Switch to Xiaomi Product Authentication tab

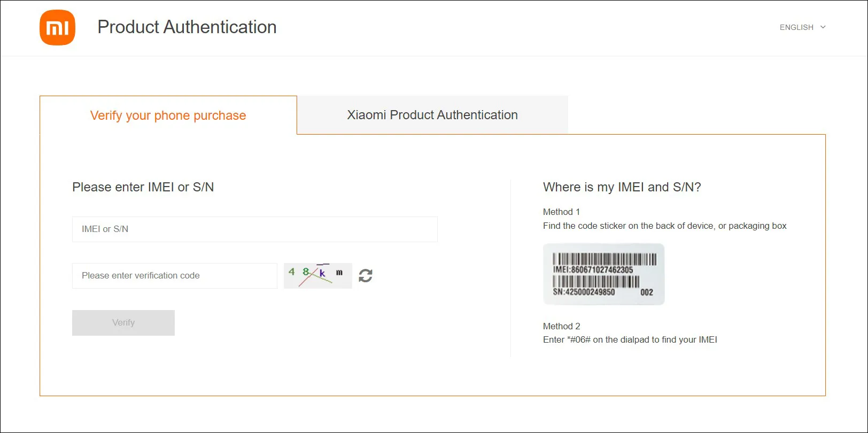coord(432,115)
